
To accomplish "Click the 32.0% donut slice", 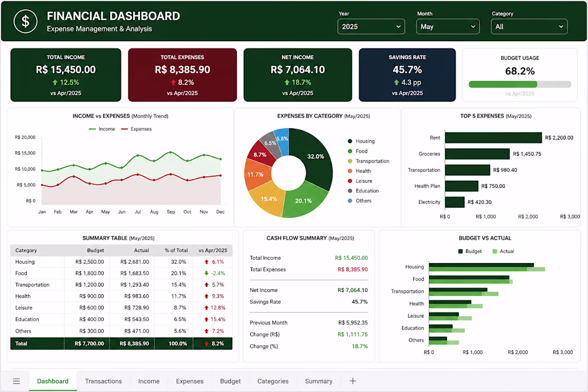I will [316, 156].
